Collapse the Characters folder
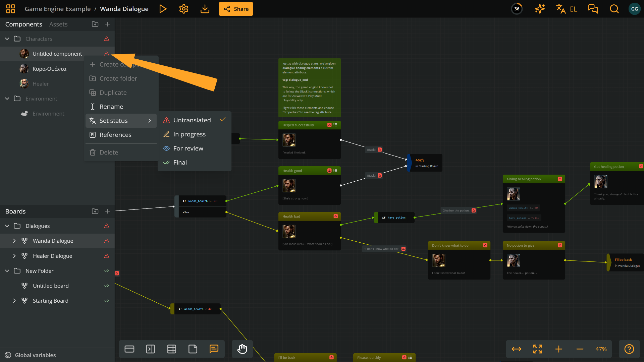Screen dimensions: 644x362 7,39
